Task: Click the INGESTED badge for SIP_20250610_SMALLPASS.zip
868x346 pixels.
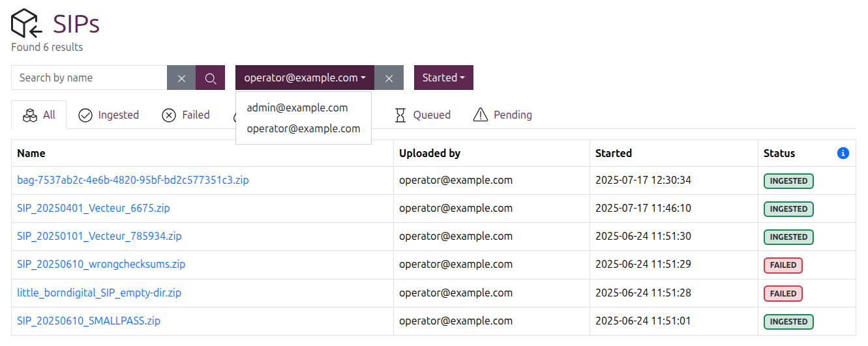Action: coord(788,322)
